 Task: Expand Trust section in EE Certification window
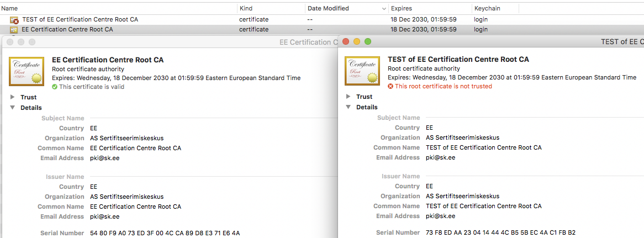click(12, 97)
